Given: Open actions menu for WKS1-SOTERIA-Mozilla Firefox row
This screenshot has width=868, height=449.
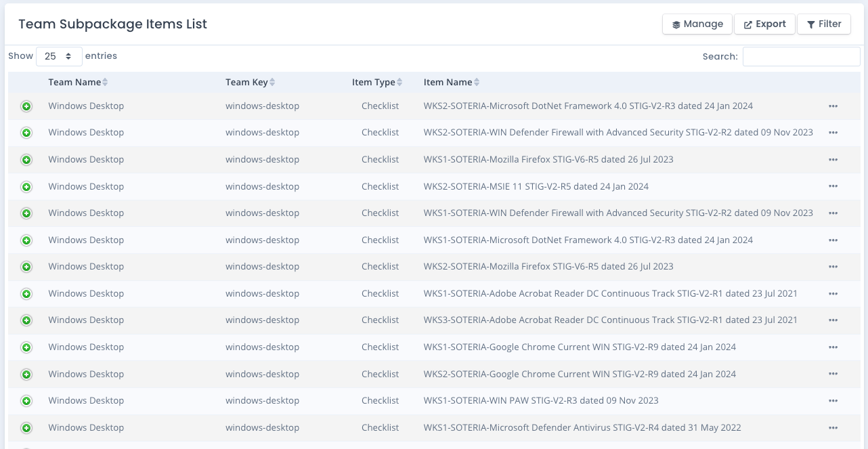Looking at the screenshot, I should (x=833, y=160).
